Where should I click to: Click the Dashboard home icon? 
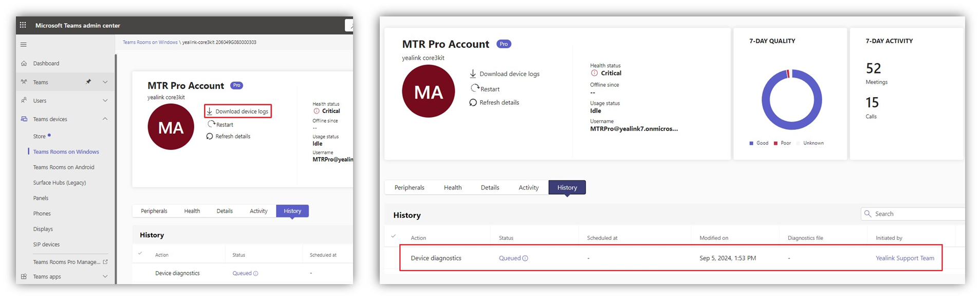click(24, 63)
